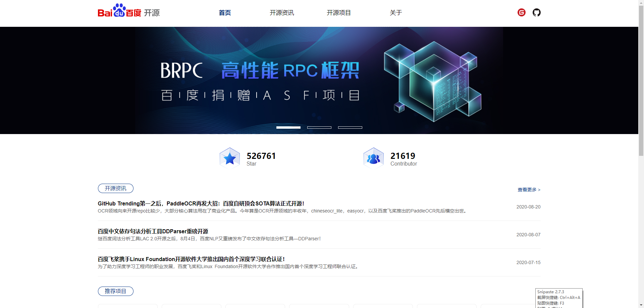Click the date 2020-08-07
This screenshot has width=644, height=308.
click(x=528, y=235)
